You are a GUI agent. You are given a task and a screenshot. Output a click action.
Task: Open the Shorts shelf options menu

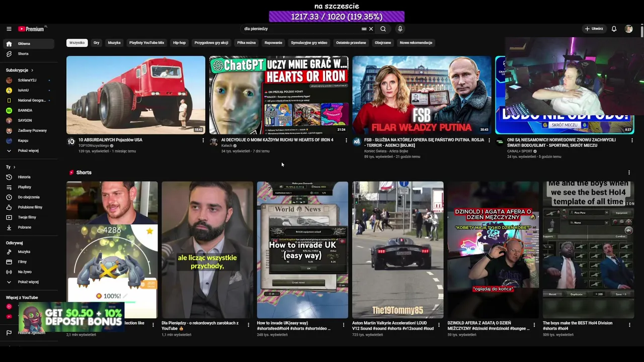629,172
